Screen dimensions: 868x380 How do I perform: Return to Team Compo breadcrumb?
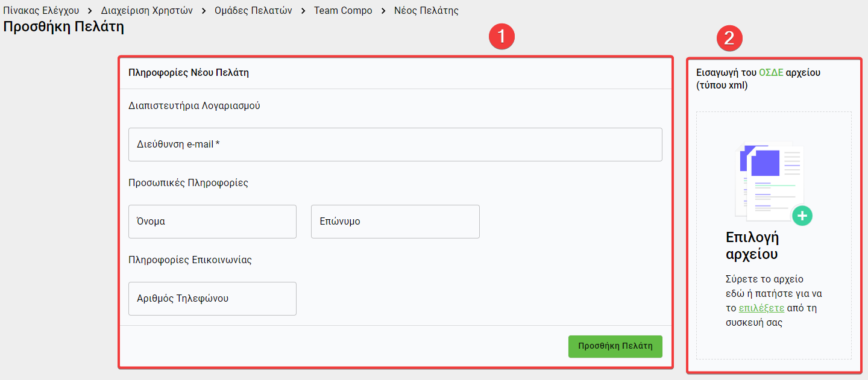pos(343,11)
